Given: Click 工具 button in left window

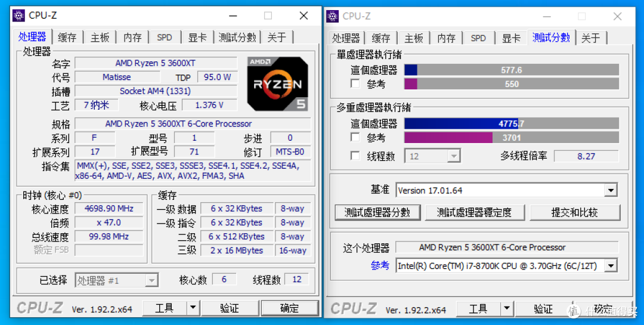Looking at the screenshot, I should point(165,308).
